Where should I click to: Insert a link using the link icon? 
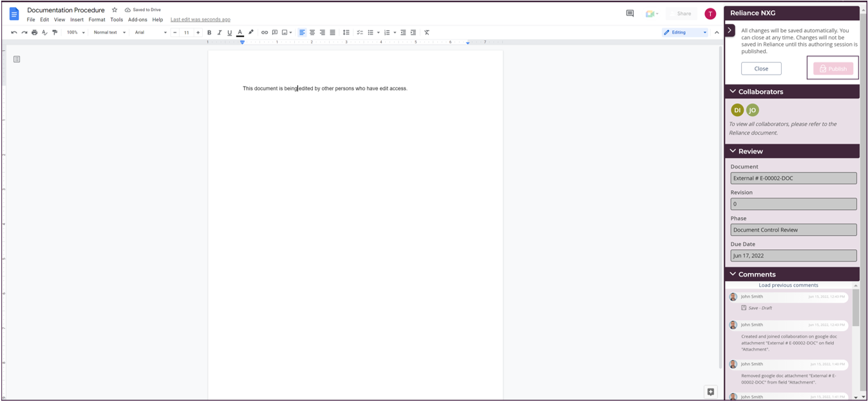pyautogui.click(x=264, y=32)
